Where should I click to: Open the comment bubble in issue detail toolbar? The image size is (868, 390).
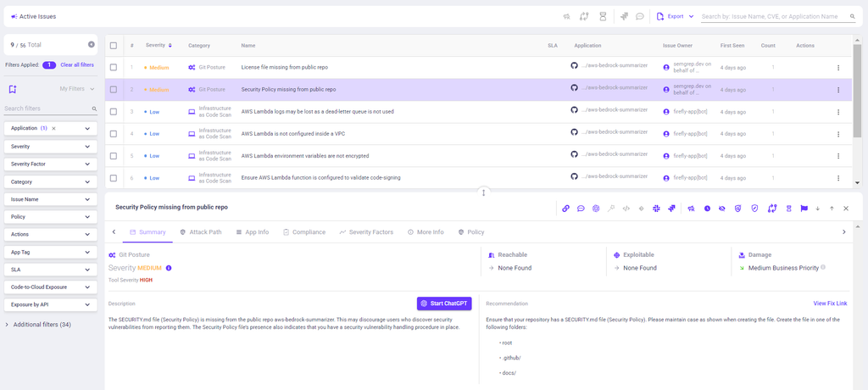click(x=581, y=209)
